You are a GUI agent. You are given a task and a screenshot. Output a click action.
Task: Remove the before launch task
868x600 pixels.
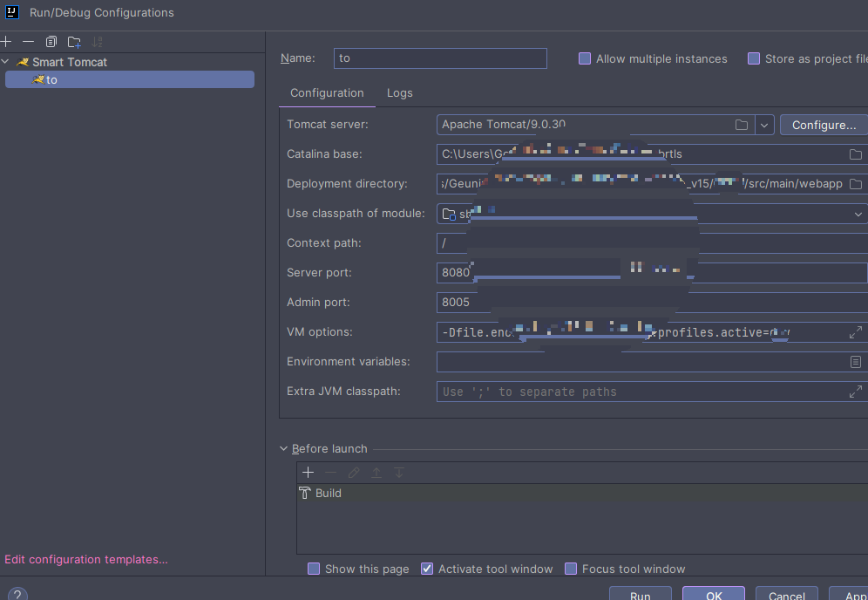pos(330,472)
